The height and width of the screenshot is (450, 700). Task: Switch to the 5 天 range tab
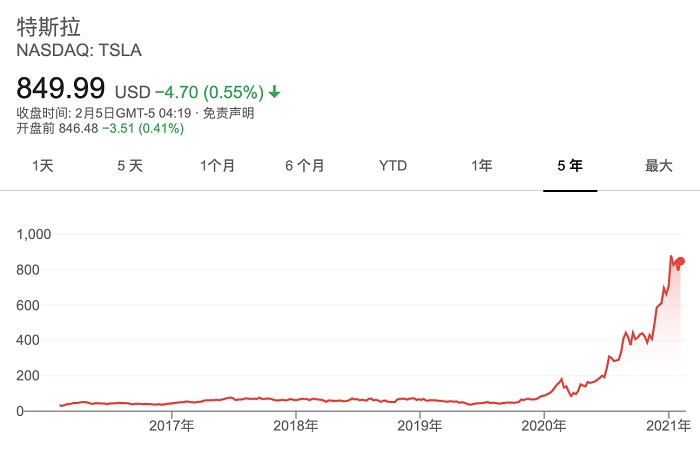(130, 166)
